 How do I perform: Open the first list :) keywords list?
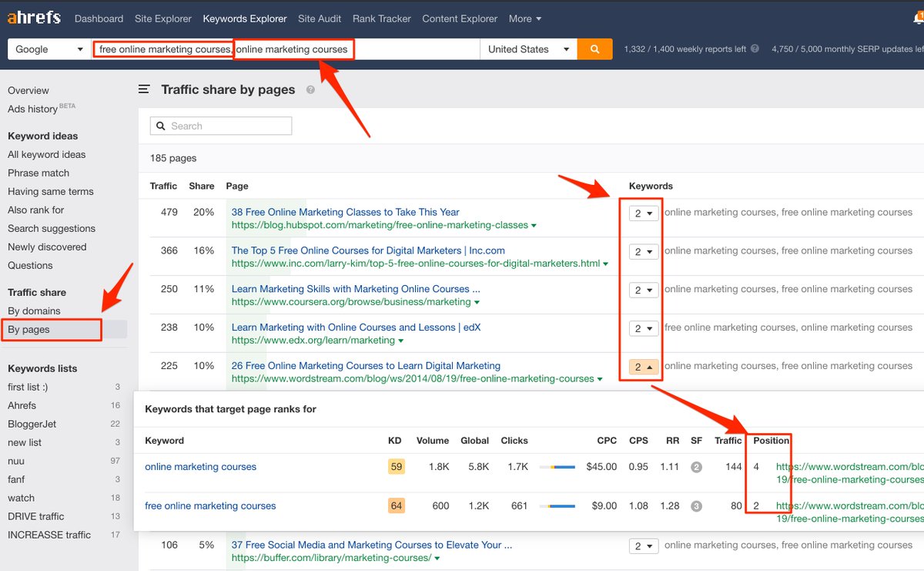[28, 388]
